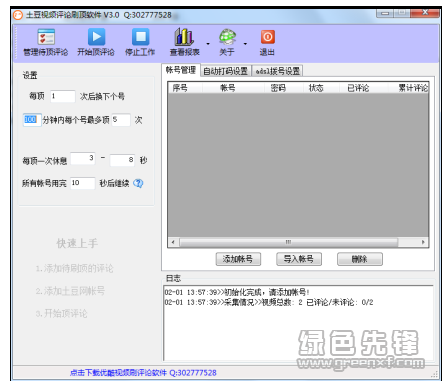Click the account list horizontal scrollbar thumb
The height and width of the screenshot is (388, 446).
(289, 242)
